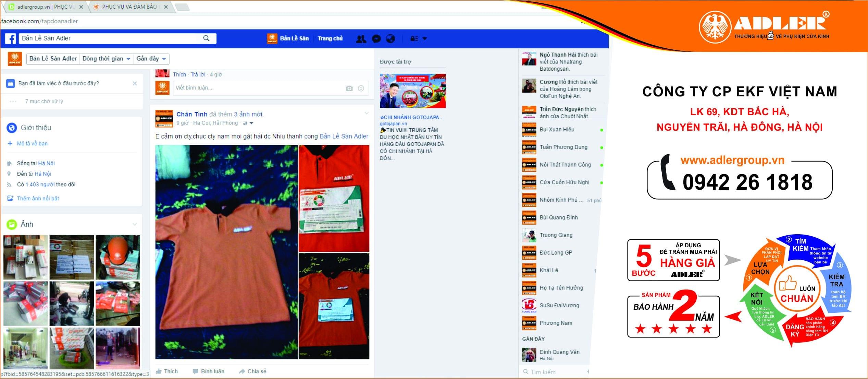Screen dimensions: 868x379
Task: Click Chân Tình post author avatar
Action: point(164,119)
